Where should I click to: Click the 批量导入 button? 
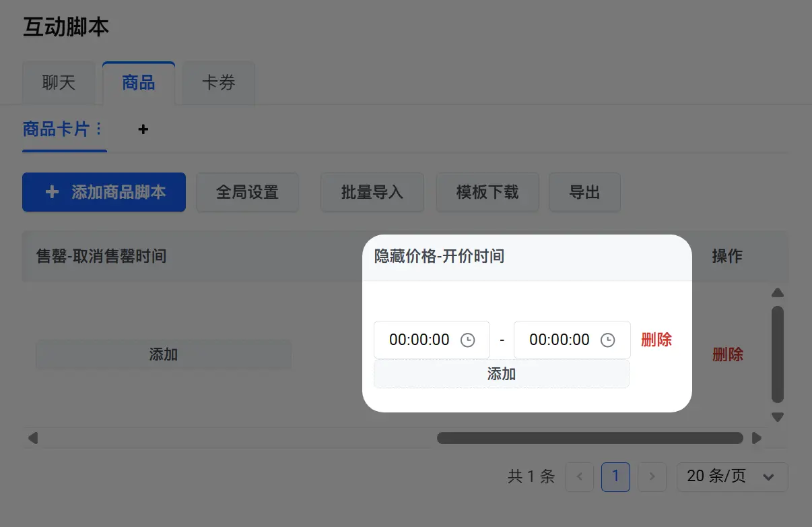pyautogui.click(x=372, y=192)
